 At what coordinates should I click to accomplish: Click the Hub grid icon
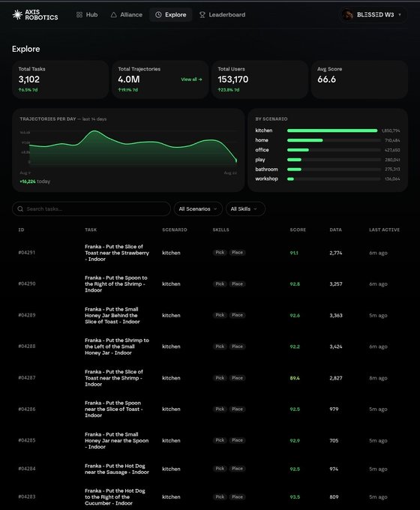pos(79,15)
